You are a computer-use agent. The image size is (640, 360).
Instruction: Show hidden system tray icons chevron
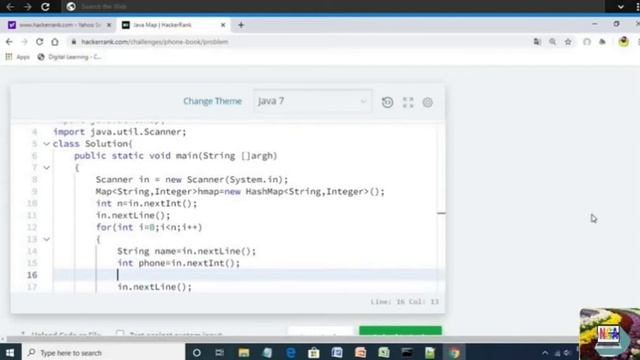545,353
